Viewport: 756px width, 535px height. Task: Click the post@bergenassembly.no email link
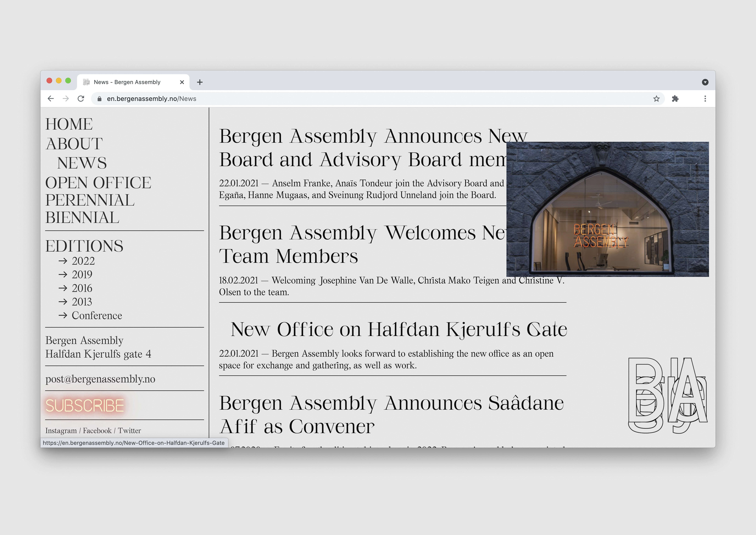(x=100, y=379)
